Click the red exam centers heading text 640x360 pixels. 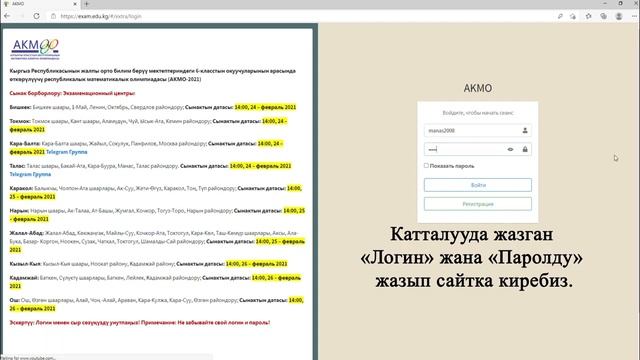click(x=72, y=93)
